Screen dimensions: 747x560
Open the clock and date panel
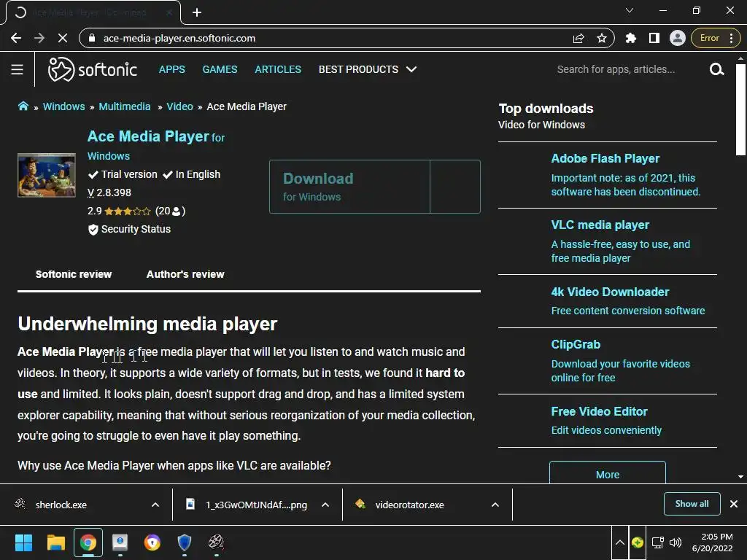coord(712,542)
